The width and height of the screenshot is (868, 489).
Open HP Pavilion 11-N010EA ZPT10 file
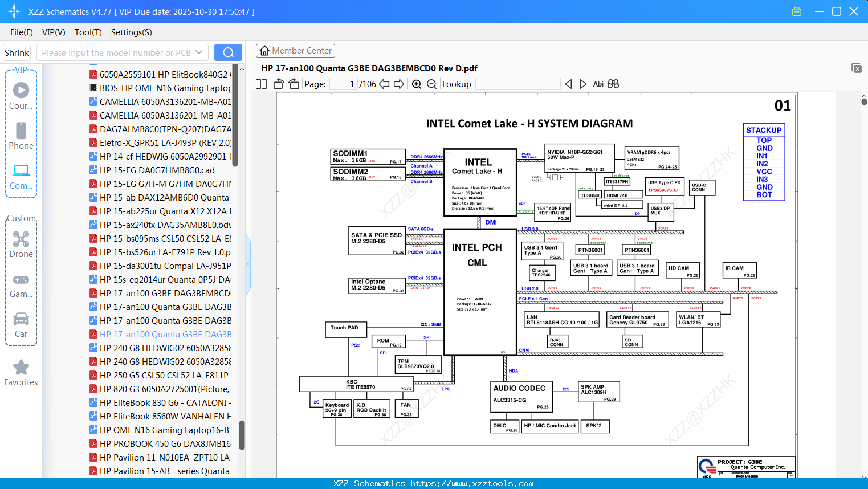(x=161, y=457)
